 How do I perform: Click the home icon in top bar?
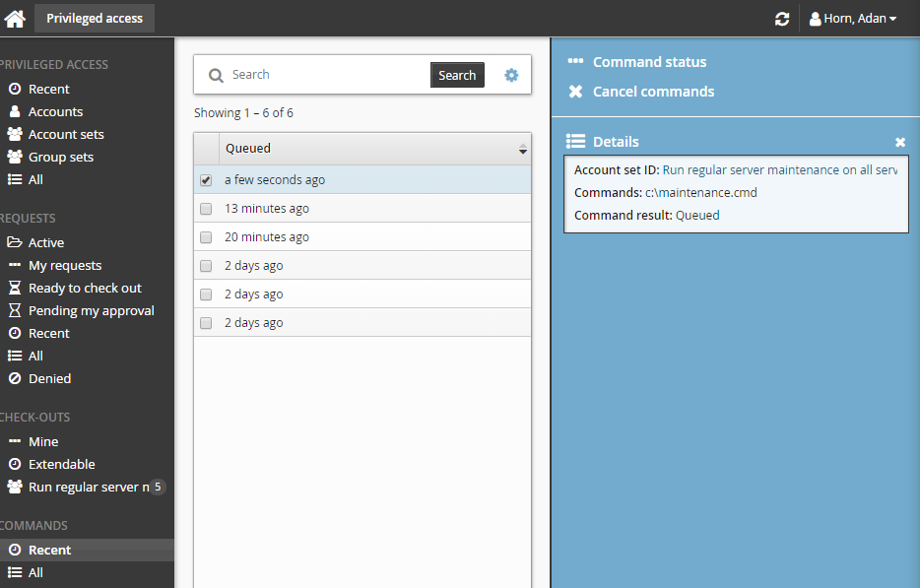pyautogui.click(x=15, y=19)
